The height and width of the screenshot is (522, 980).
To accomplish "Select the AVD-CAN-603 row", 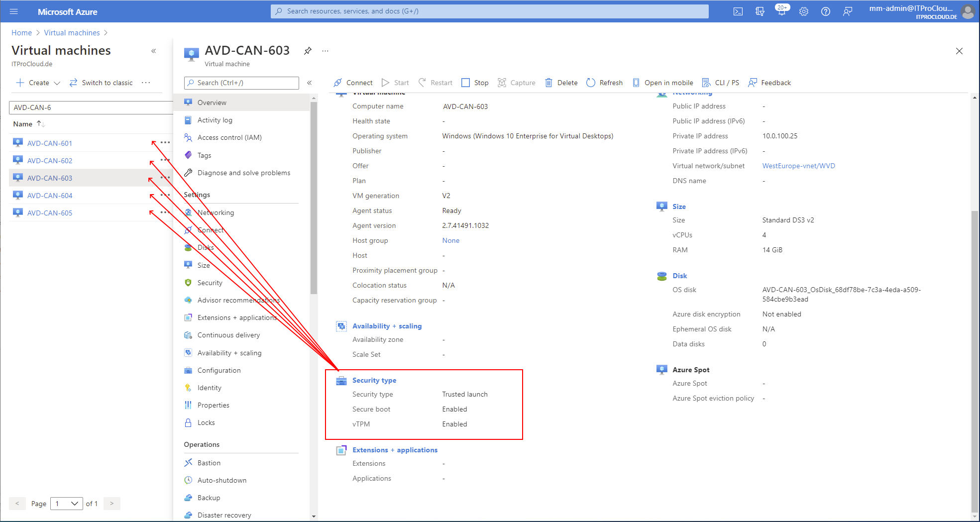I will 91,178.
